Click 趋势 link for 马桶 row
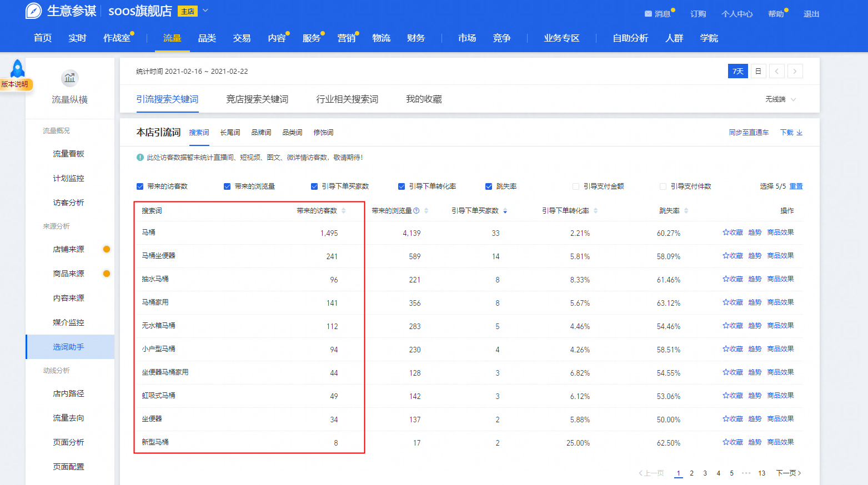Viewport: 868px width, 485px height. [x=755, y=233]
